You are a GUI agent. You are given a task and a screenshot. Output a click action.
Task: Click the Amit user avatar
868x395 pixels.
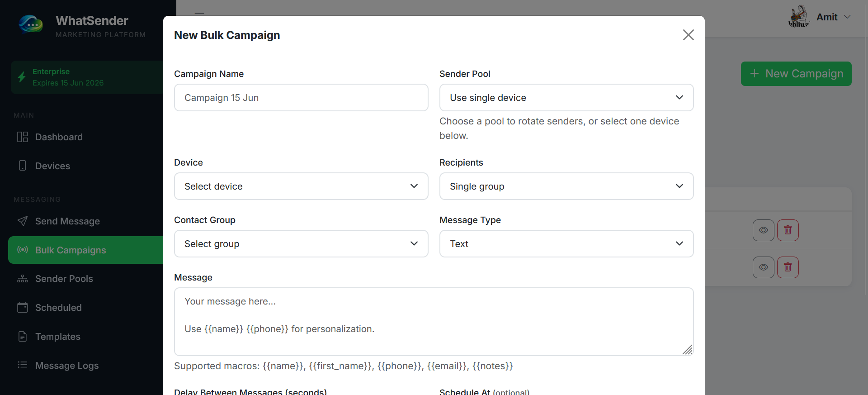[x=799, y=17]
